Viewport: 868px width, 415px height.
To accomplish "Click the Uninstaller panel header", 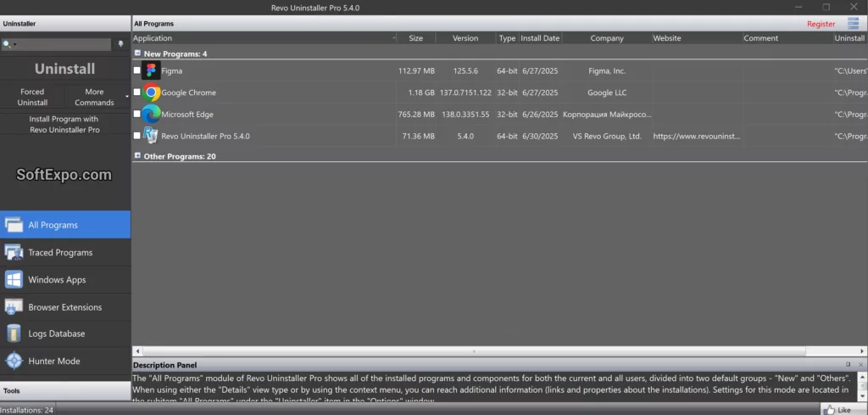I will (65, 23).
